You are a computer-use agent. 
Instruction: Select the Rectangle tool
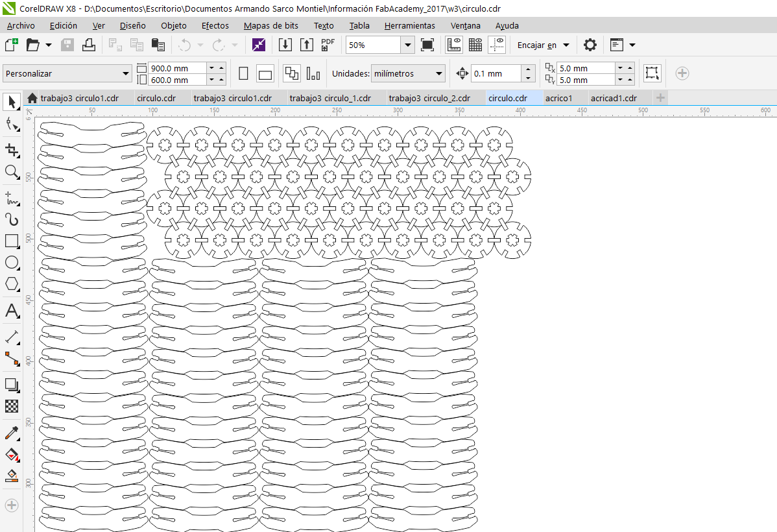(x=12, y=241)
